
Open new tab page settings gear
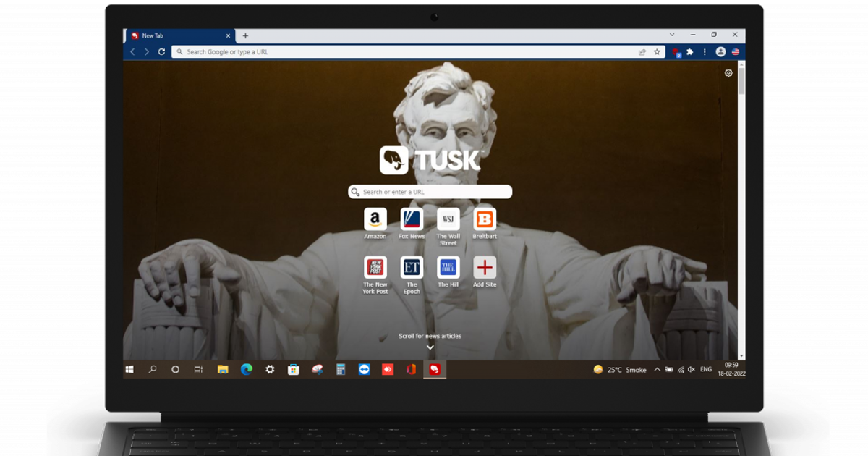[728, 73]
